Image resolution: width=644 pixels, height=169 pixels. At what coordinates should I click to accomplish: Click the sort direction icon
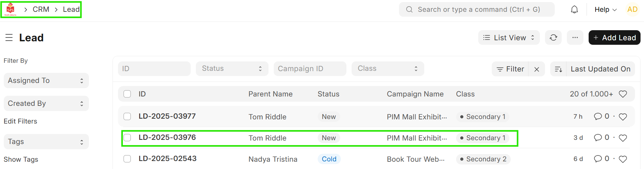point(558,69)
